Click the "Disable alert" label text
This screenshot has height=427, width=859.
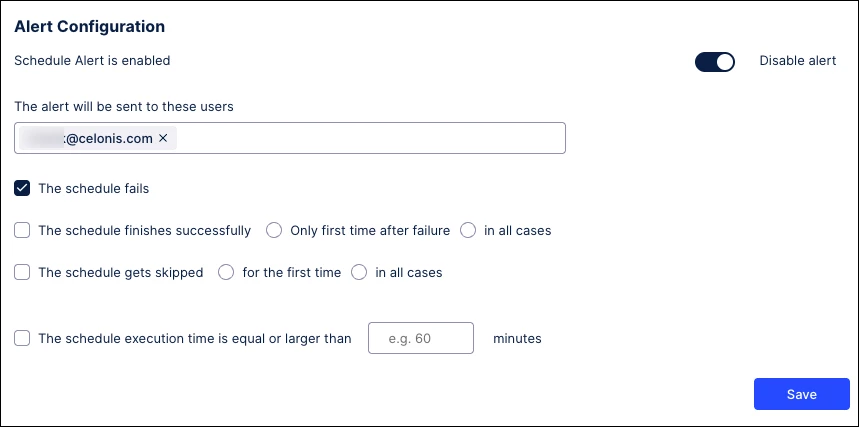[x=798, y=61]
